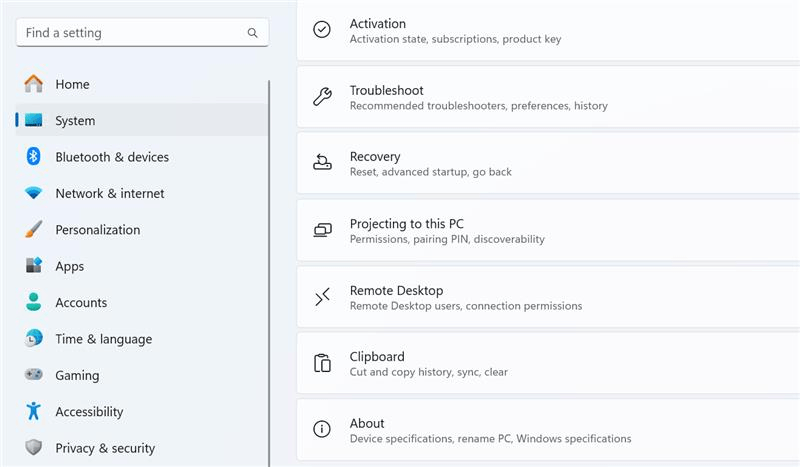The width and height of the screenshot is (800, 467).
Task: Click the Activation checkmark icon
Action: click(x=322, y=30)
